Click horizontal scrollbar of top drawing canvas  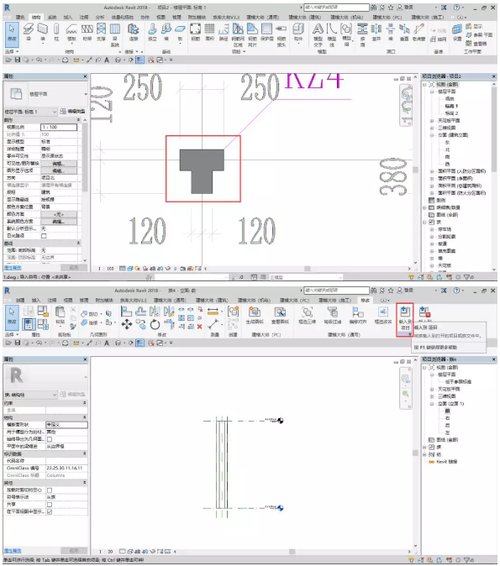click(x=308, y=269)
